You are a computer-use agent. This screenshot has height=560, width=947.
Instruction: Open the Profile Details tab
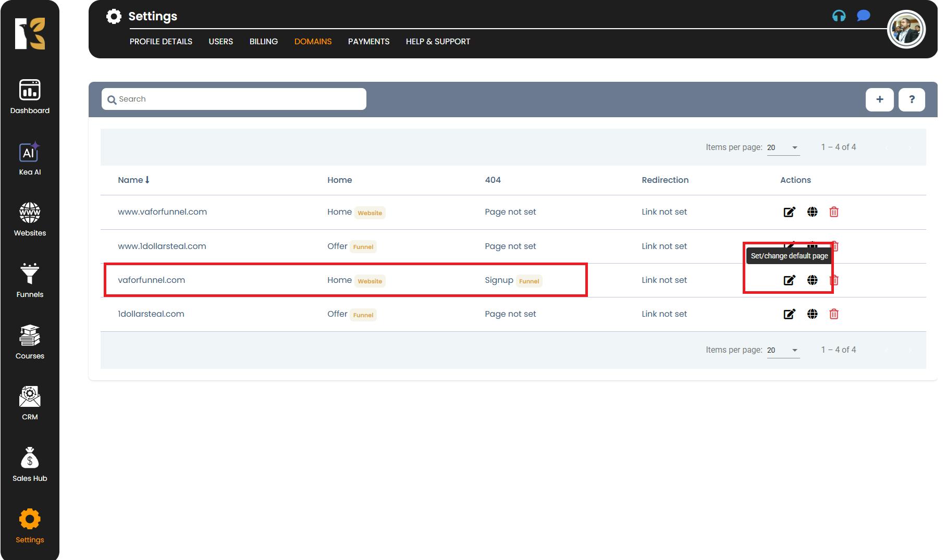point(161,42)
